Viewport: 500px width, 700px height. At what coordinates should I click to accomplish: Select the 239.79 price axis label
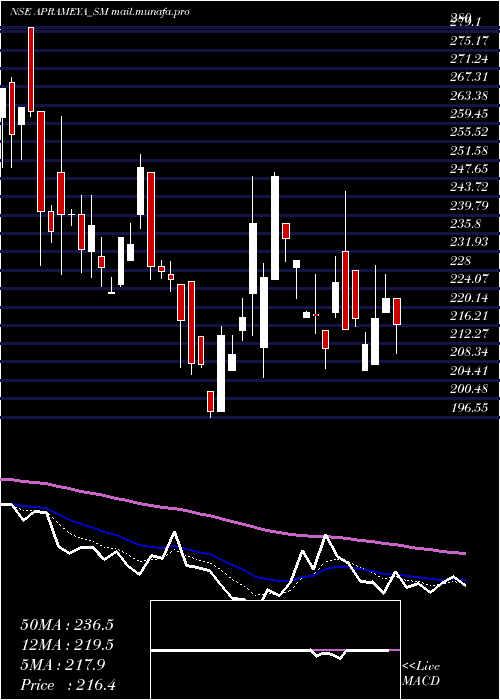tap(470, 206)
